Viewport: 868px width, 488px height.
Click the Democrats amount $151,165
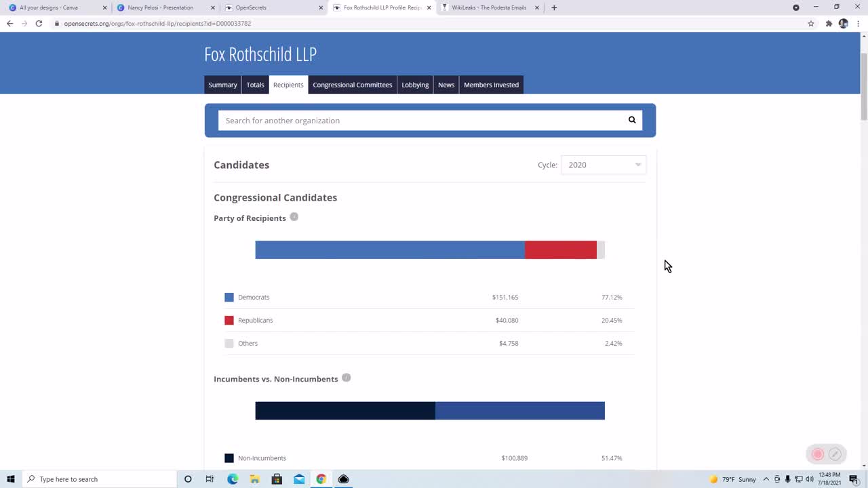(x=505, y=297)
